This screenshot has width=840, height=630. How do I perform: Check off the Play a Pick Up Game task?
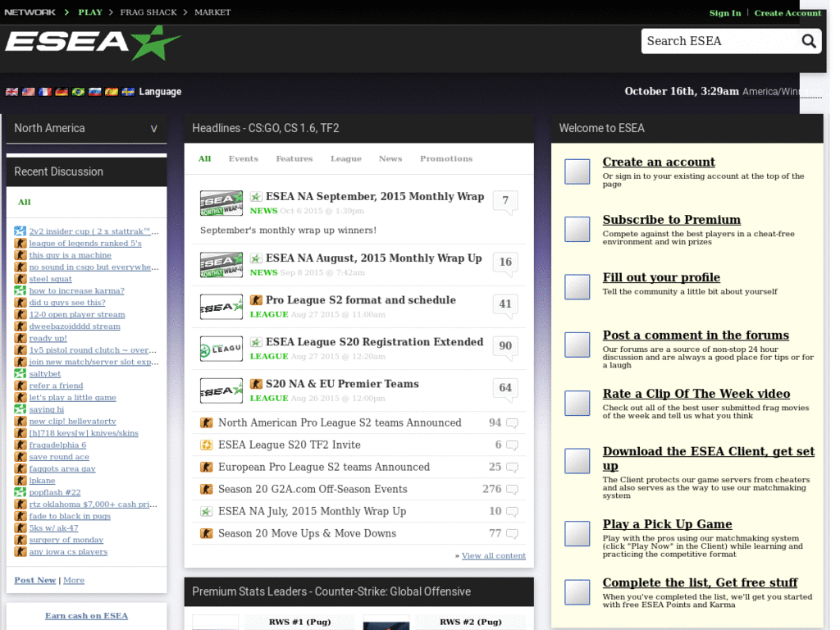pyautogui.click(x=577, y=533)
